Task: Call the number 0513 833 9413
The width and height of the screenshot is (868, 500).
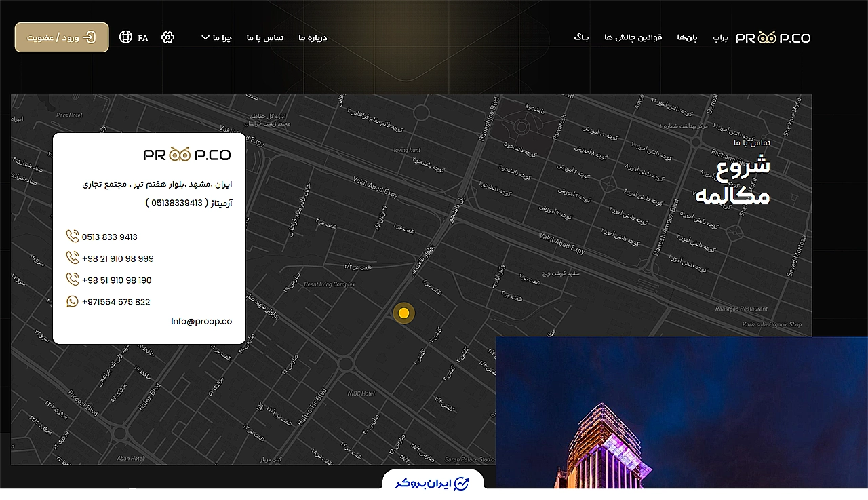Action: [110, 237]
